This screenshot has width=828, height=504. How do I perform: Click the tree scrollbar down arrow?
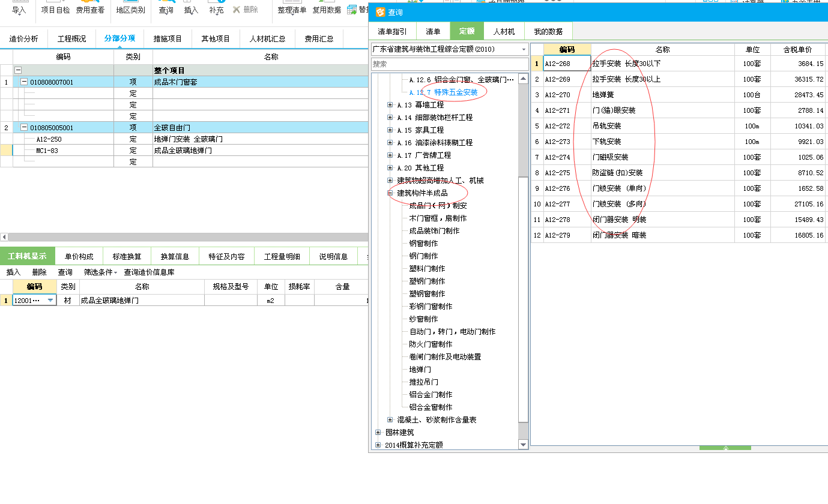click(x=523, y=445)
